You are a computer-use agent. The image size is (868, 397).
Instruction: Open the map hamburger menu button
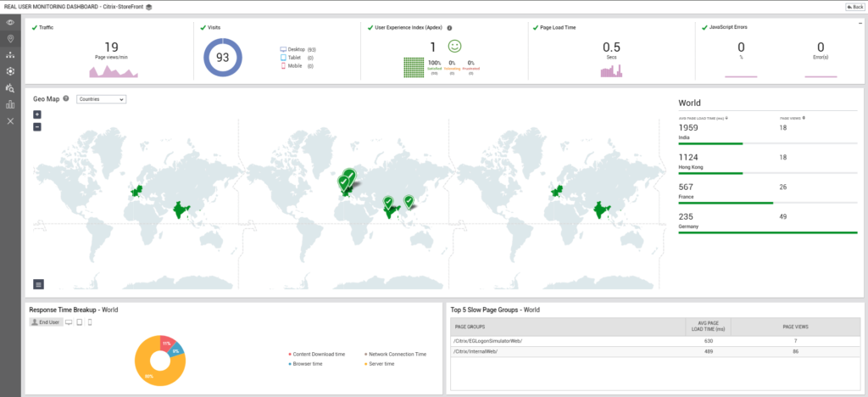[38, 284]
